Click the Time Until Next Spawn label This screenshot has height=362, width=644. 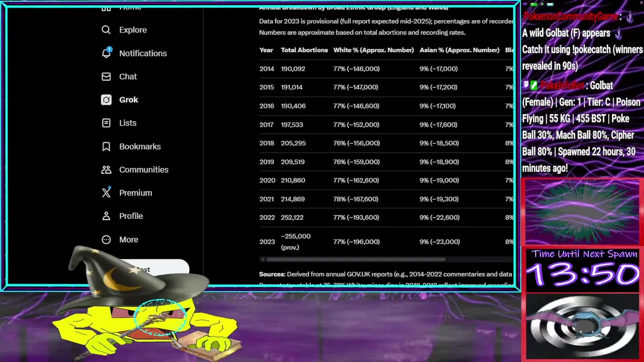585,254
